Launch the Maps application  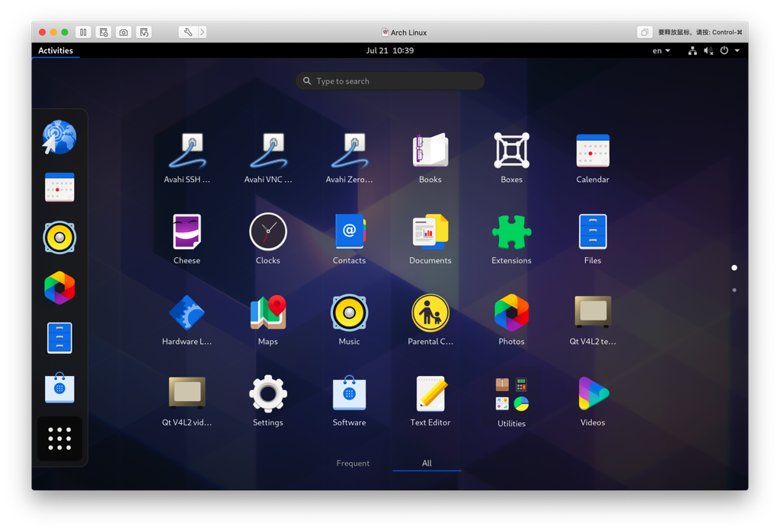(267, 313)
